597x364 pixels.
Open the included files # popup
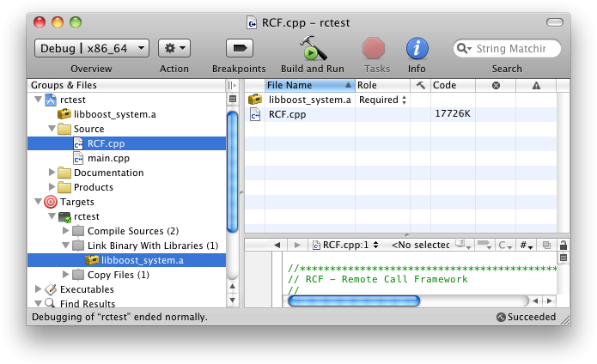coord(527,246)
